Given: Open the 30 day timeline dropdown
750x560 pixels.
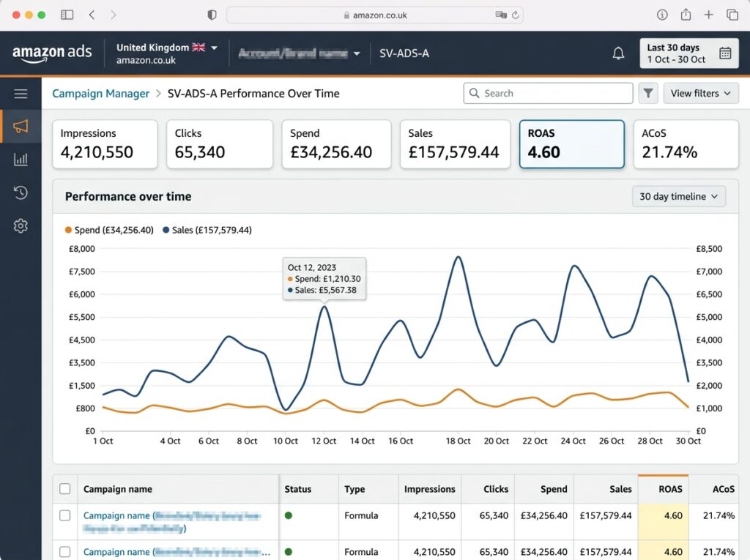Looking at the screenshot, I should (679, 197).
